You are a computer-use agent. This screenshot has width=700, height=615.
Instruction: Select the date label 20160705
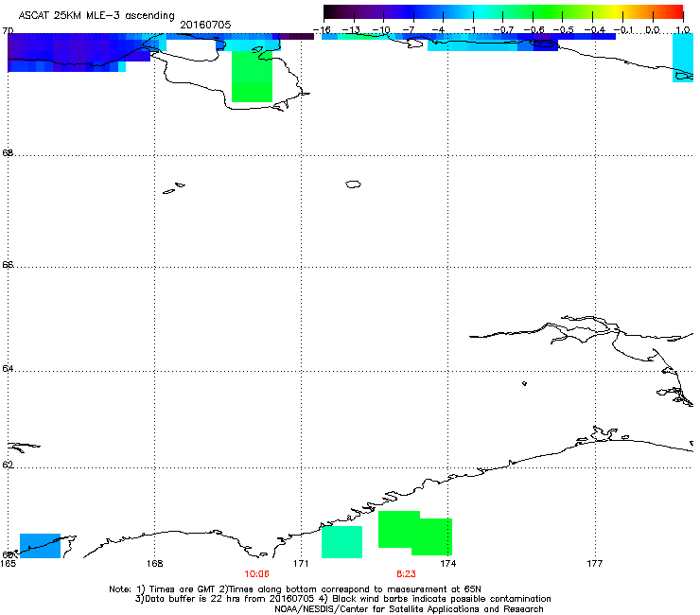point(205,25)
